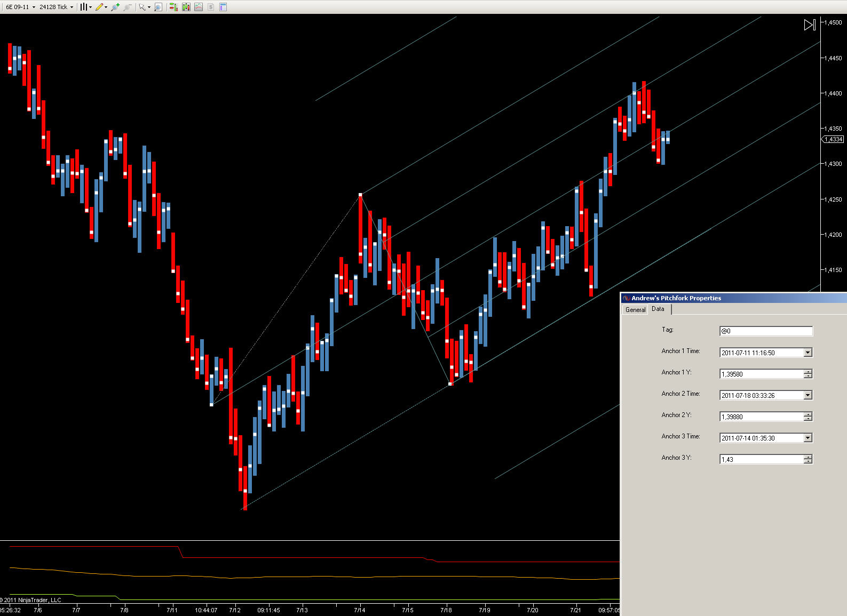This screenshot has height=616, width=847.
Task: Open the indicators candlestick icon
Action: [x=186, y=7]
